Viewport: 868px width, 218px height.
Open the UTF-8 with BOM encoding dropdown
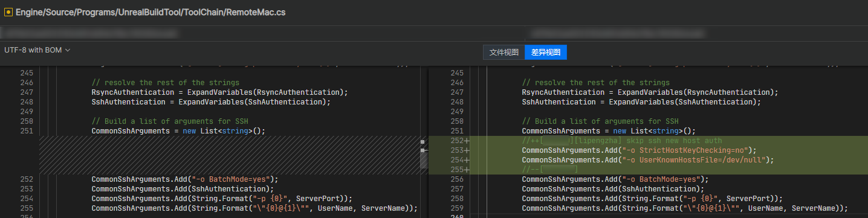[x=37, y=50]
